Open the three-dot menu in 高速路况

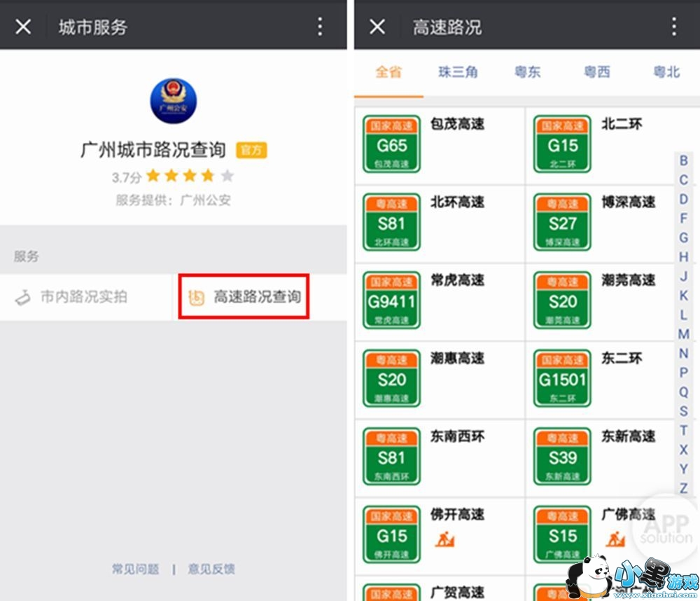[x=673, y=27]
